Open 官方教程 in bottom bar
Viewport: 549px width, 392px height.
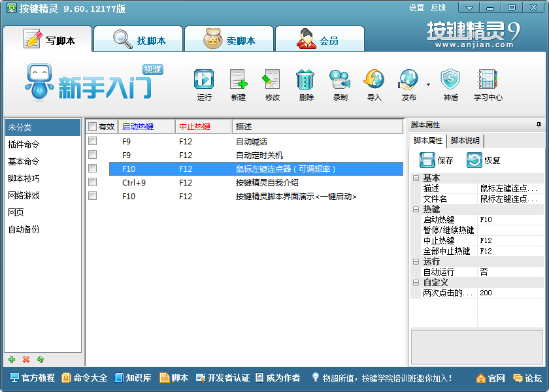(x=32, y=378)
